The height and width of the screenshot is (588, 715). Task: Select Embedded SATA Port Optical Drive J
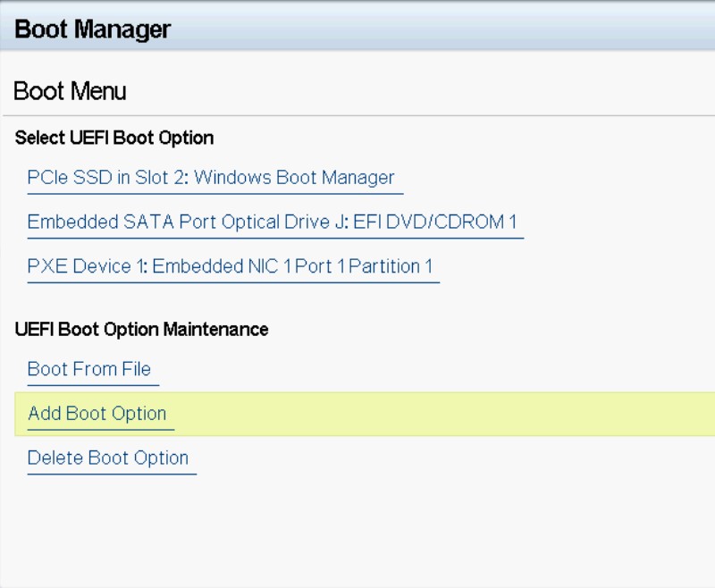272,222
